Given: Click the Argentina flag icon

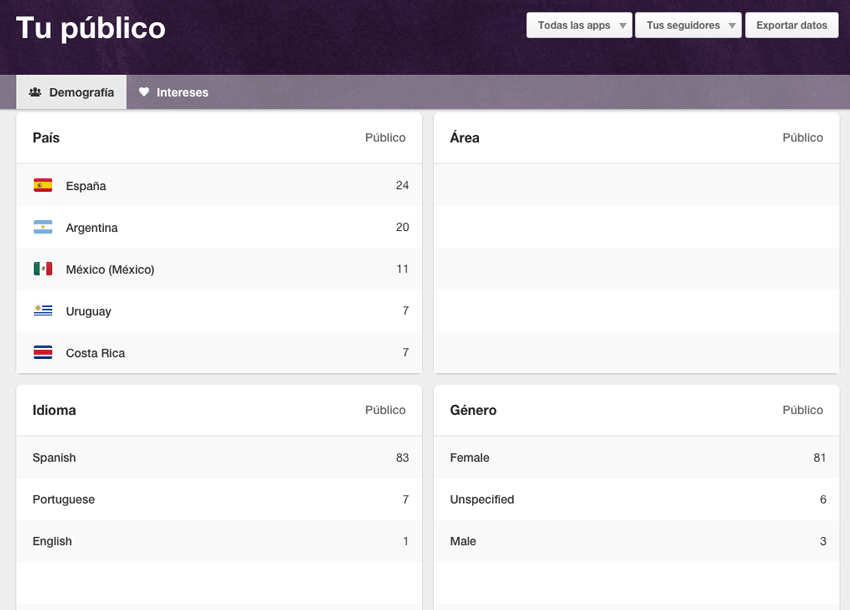Looking at the screenshot, I should coord(43,227).
